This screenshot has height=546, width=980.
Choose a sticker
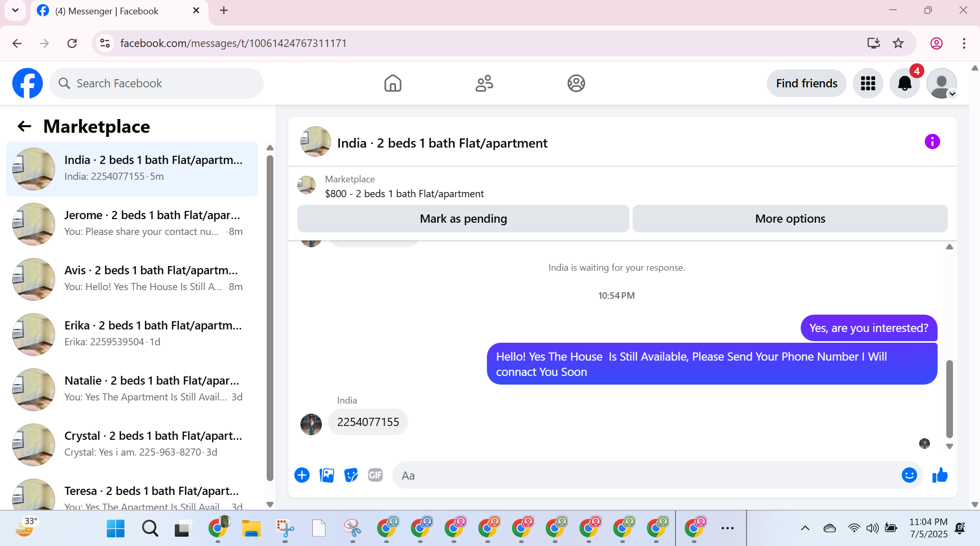tap(351, 476)
